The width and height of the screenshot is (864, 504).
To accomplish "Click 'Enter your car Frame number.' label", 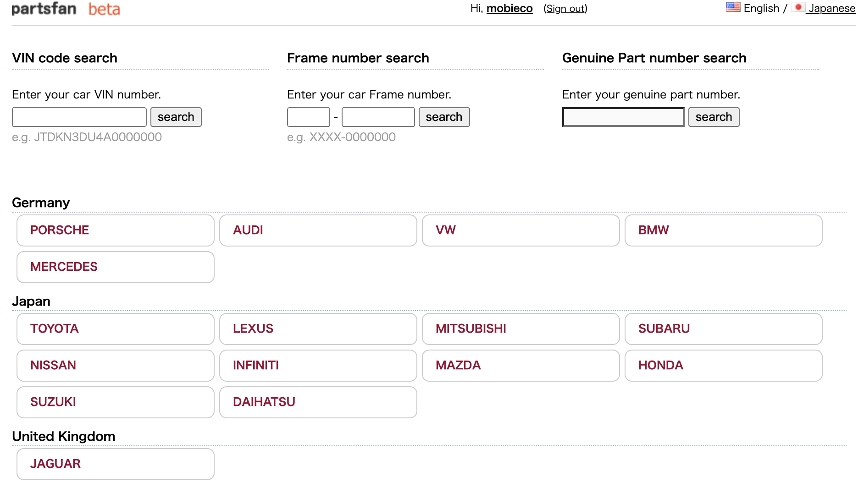I will point(369,94).
